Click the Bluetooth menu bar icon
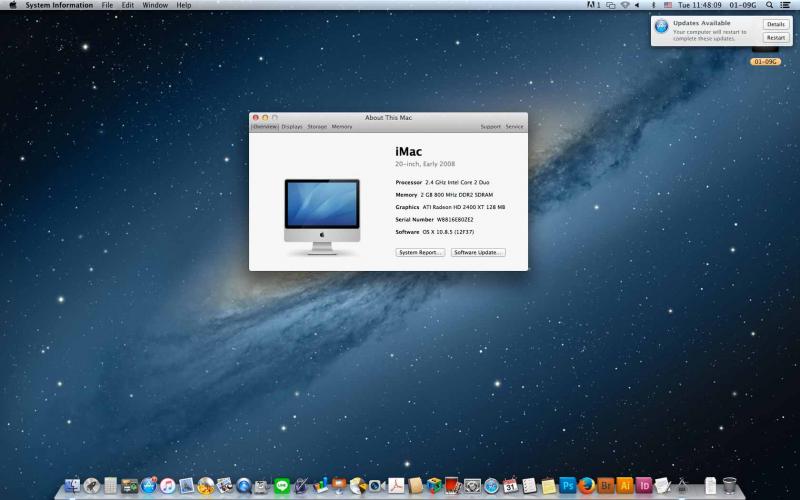 pos(653,5)
